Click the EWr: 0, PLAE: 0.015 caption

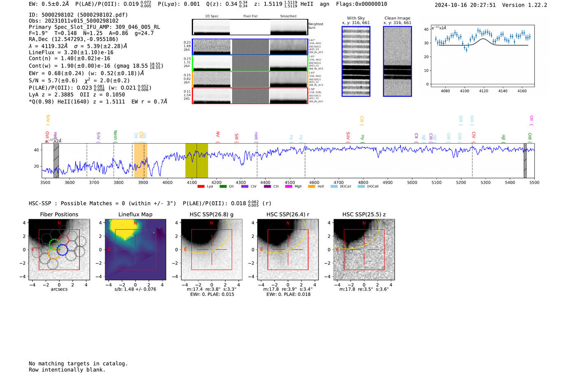pos(212,295)
